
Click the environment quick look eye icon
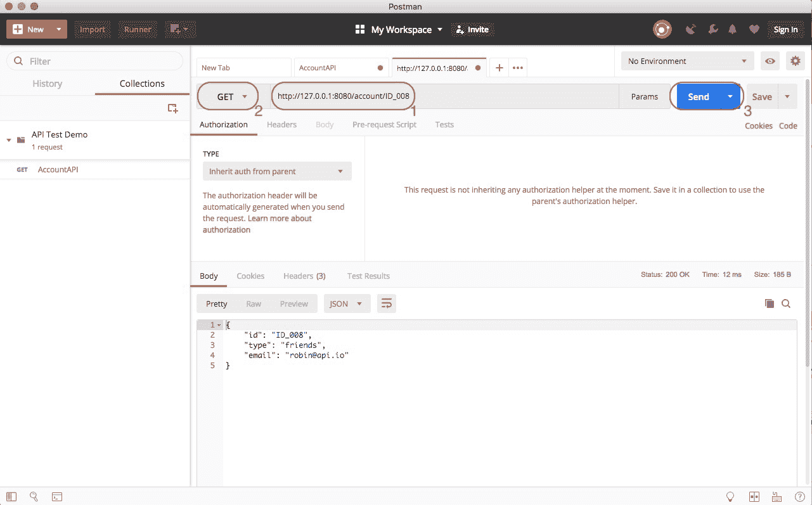[770, 61]
